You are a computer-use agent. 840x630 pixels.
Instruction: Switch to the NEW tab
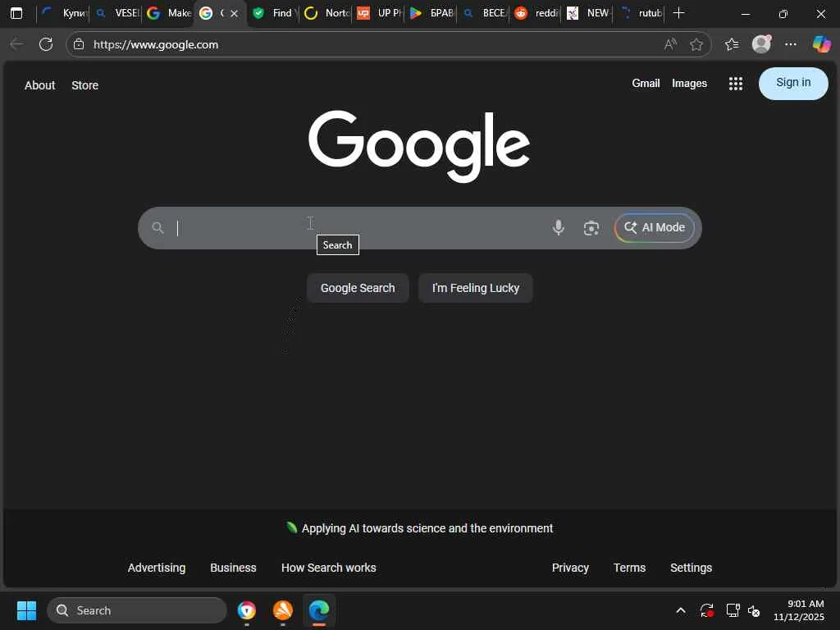[588, 13]
